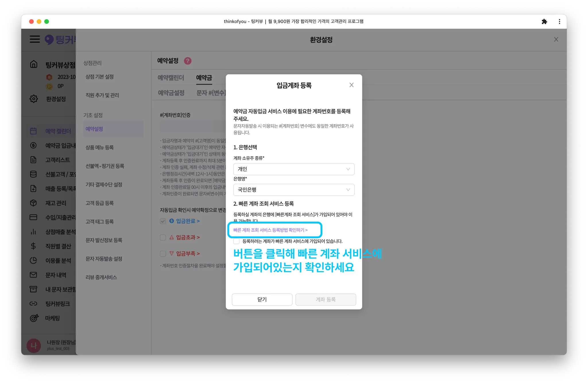Toggle the 입금초과 checkbox

click(x=163, y=238)
